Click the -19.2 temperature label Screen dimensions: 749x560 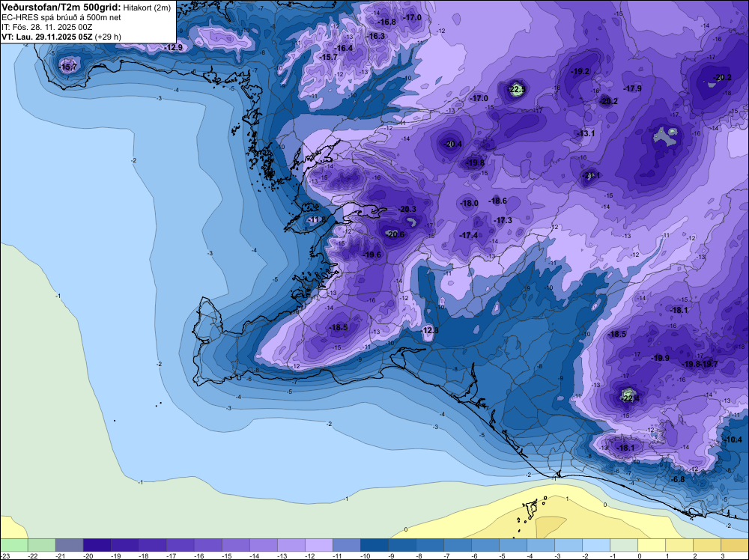[x=580, y=72]
